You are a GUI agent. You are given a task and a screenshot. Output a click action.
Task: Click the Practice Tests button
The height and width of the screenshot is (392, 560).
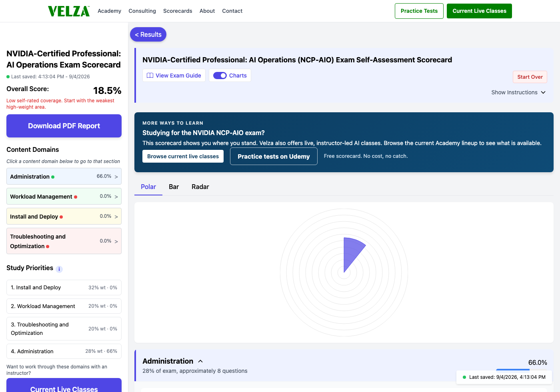click(x=419, y=11)
